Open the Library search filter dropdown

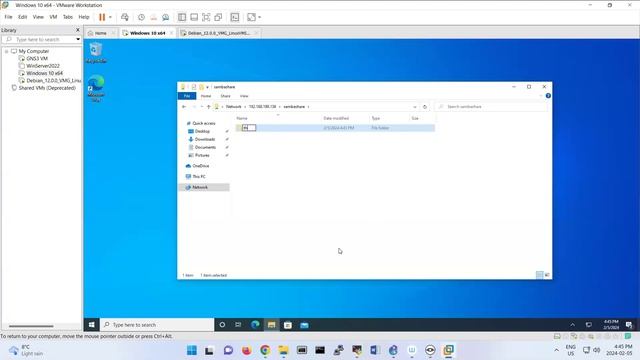click(x=78, y=40)
